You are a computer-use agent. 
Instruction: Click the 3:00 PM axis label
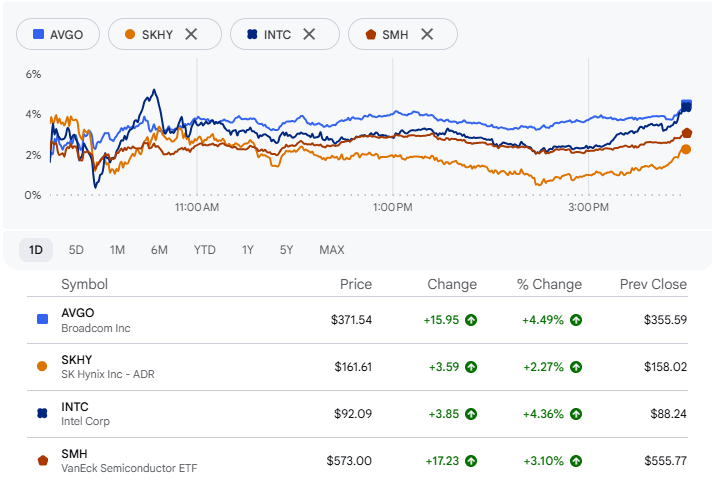(588, 208)
